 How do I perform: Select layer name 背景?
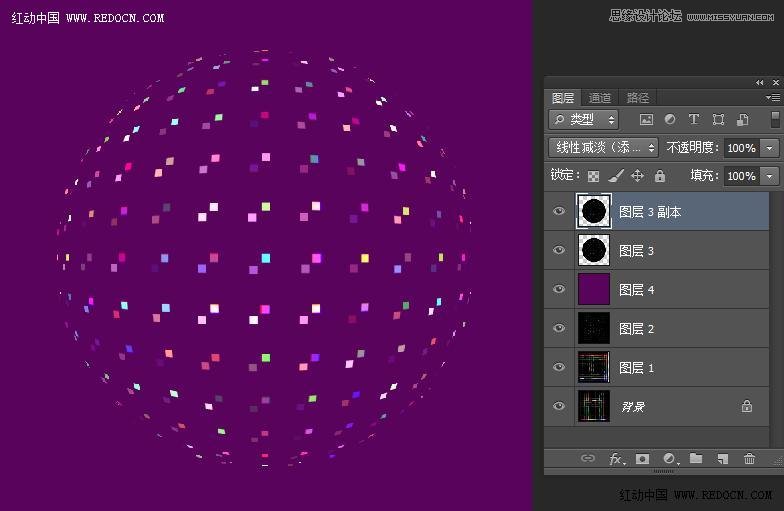(x=633, y=407)
